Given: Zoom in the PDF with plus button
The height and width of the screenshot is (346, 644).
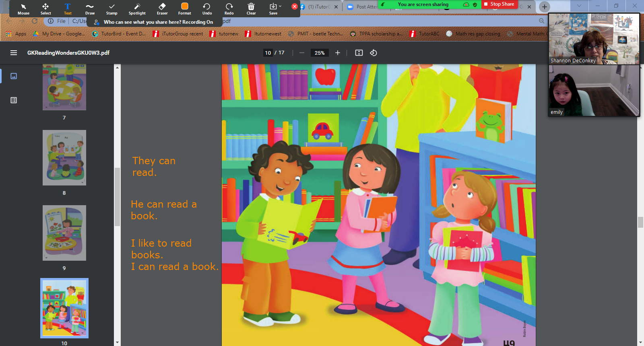Looking at the screenshot, I should click(x=338, y=53).
